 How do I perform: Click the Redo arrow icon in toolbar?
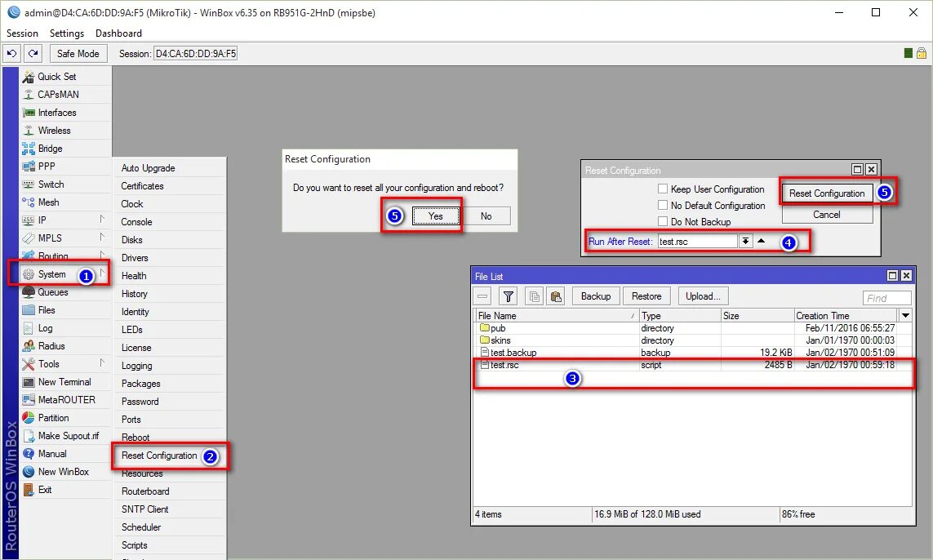point(33,54)
